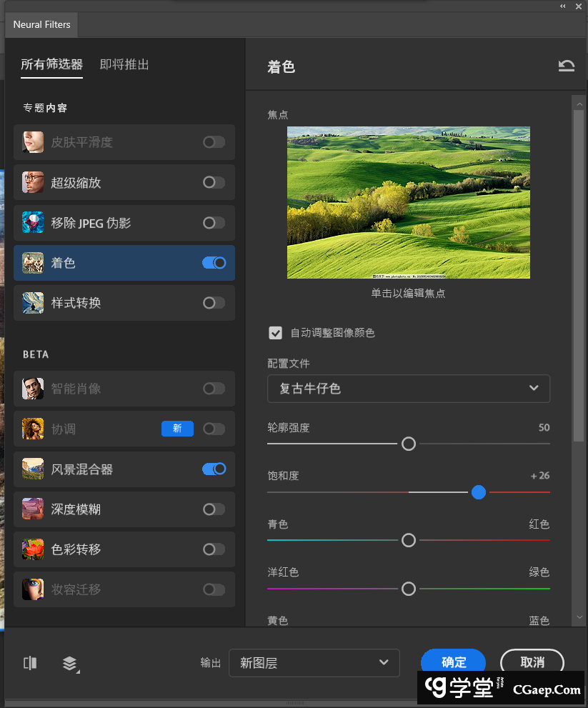
Task: Uncheck the 自动调整图像颜色 checkbox
Action: pos(275,333)
